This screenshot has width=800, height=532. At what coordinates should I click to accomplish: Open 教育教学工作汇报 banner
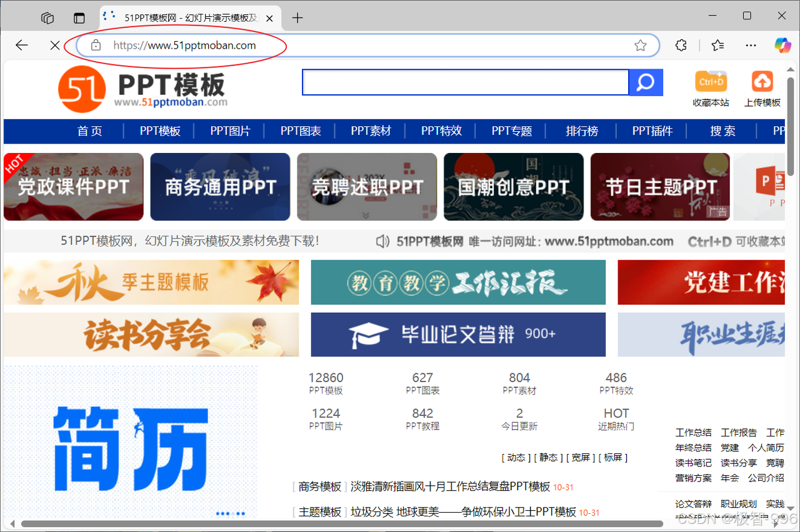(458, 282)
